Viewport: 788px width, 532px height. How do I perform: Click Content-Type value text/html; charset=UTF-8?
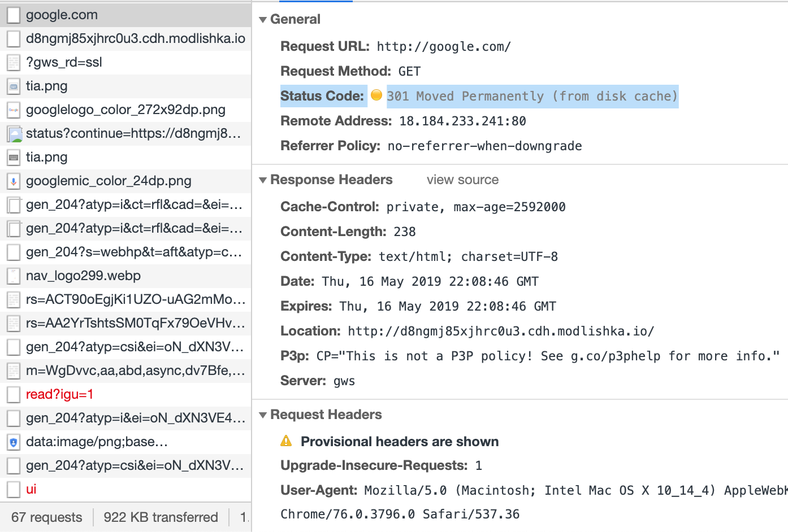click(x=468, y=256)
